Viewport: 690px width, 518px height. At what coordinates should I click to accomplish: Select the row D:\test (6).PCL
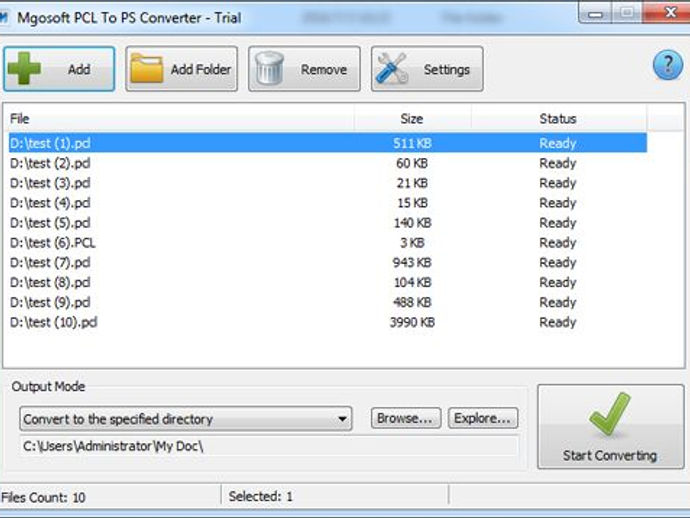pyautogui.click(x=328, y=242)
